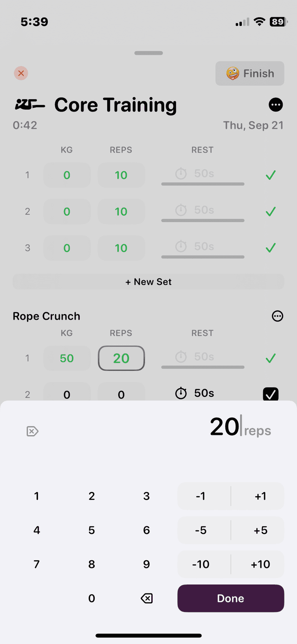Tap the Rope Crunch section header

(x=46, y=316)
